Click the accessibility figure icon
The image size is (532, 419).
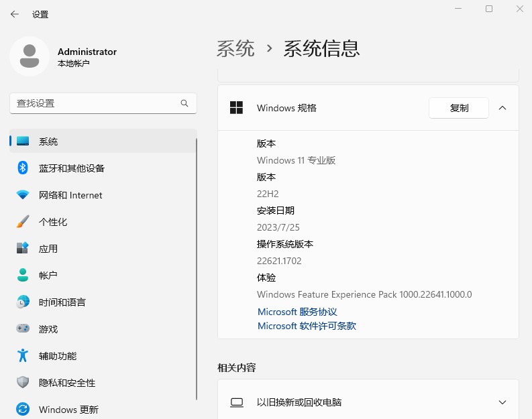(23, 356)
